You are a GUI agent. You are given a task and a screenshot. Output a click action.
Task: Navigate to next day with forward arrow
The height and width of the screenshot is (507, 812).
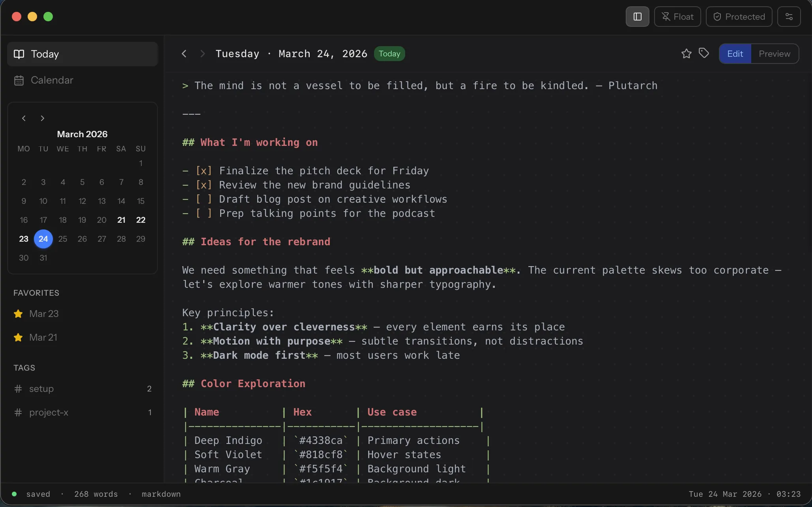tap(202, 54)
